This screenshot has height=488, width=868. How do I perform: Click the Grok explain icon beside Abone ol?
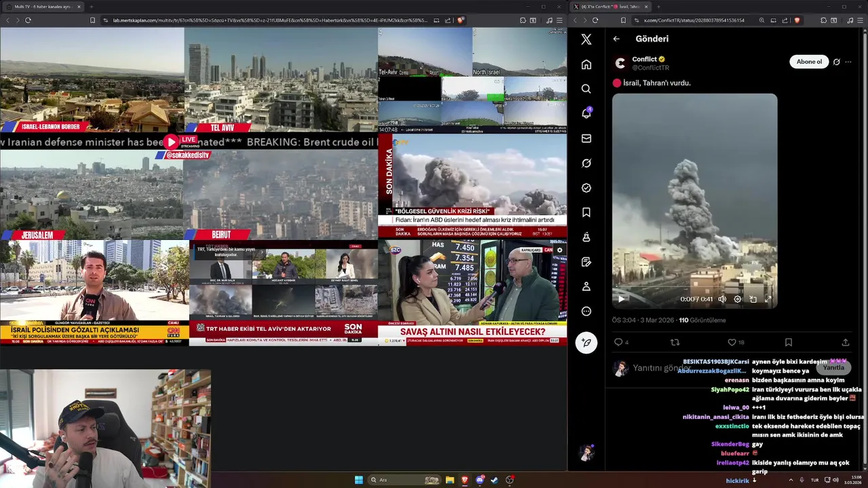[x=836, y=62]
